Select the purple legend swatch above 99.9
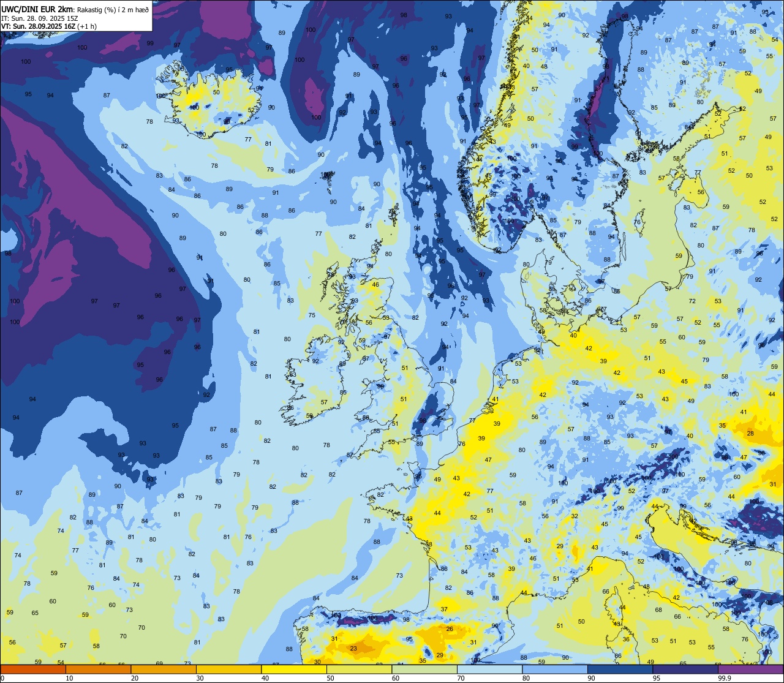The image size is (784, 683). (x=750, y=669)
